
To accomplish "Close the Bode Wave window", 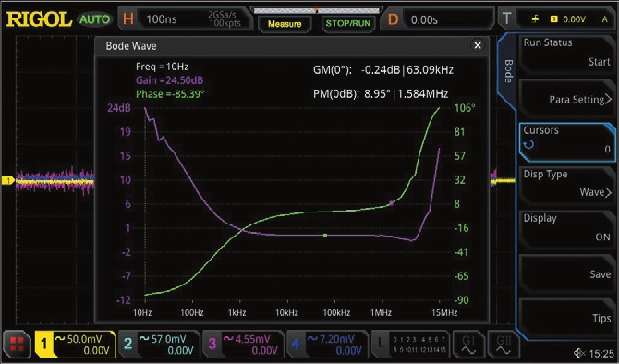I will point(478,46).
